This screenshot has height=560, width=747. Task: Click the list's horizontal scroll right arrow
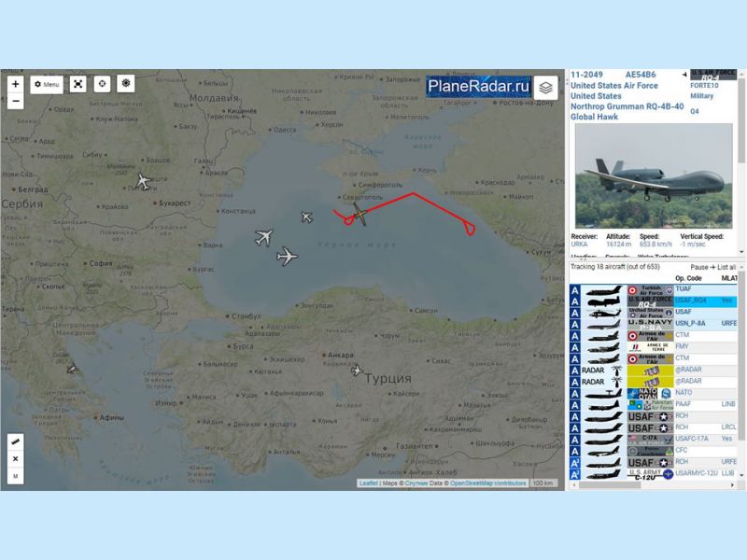pos(733,484)
